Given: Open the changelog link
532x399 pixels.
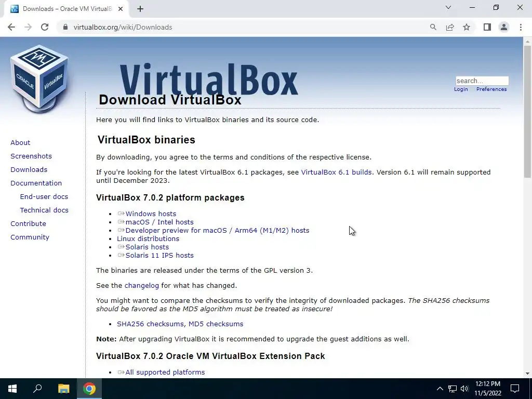Looking at the screenshot, I should click(141, 286).
